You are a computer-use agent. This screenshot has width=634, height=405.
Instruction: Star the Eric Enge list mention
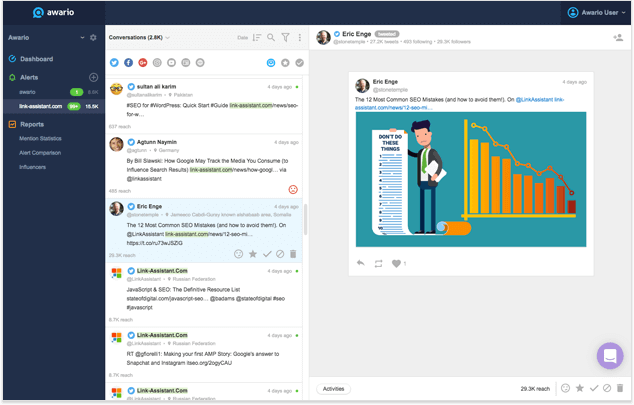coord(253,254)
